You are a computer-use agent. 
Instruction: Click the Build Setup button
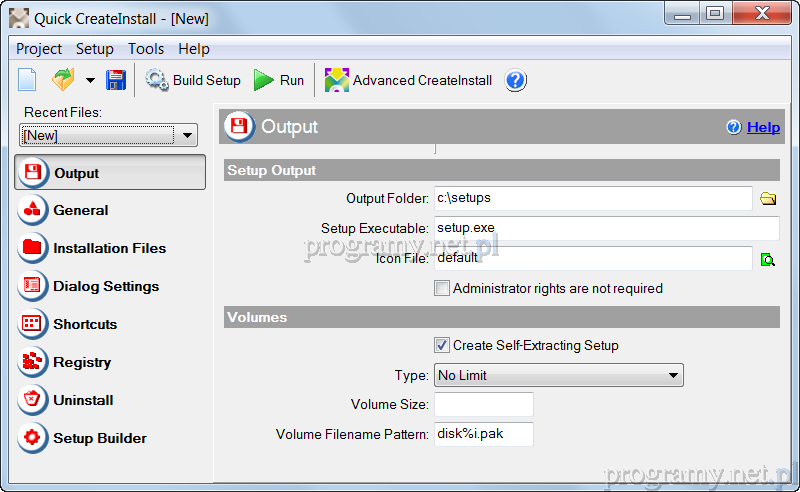point(194,80)
